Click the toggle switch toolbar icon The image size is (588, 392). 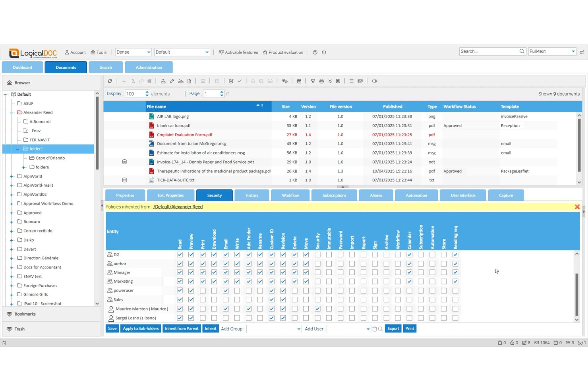click(375, 81)
